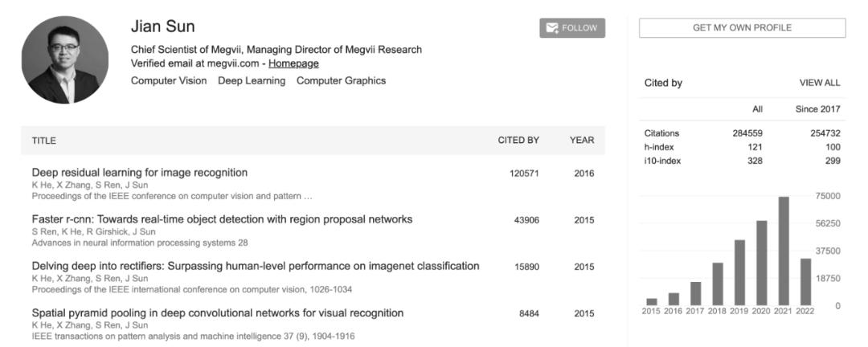Open Deep residual learning paper
This screenshot has height=347, width=868.
140,173
